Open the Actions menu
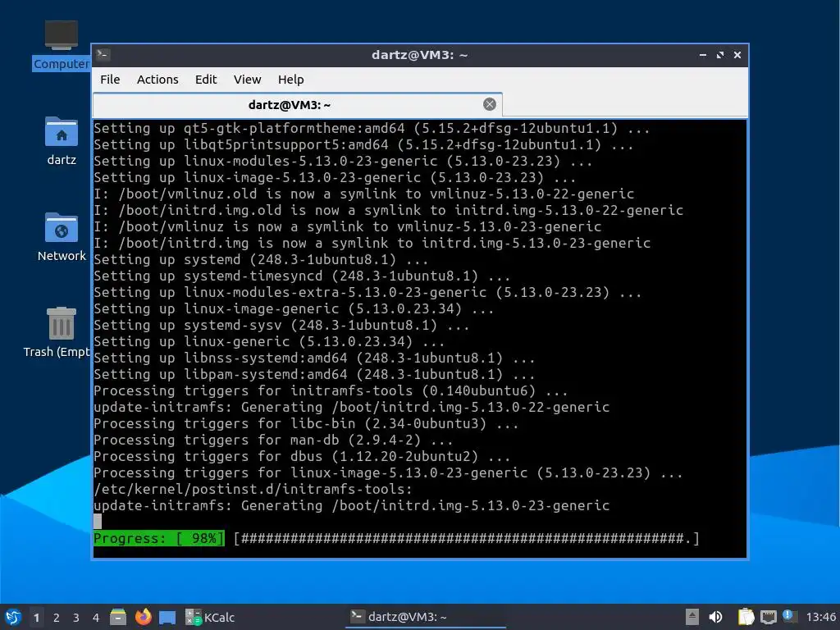 [157, 80]
